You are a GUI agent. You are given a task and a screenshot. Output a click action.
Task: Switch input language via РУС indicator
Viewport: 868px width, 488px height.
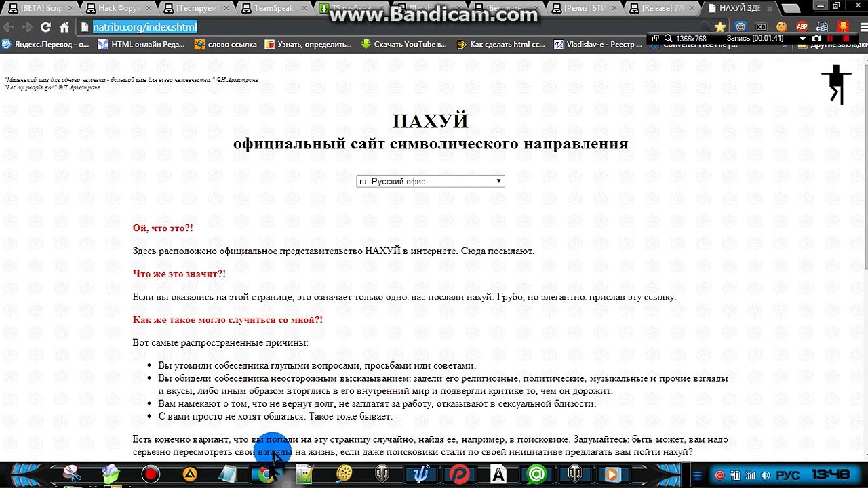coord(787,475)
